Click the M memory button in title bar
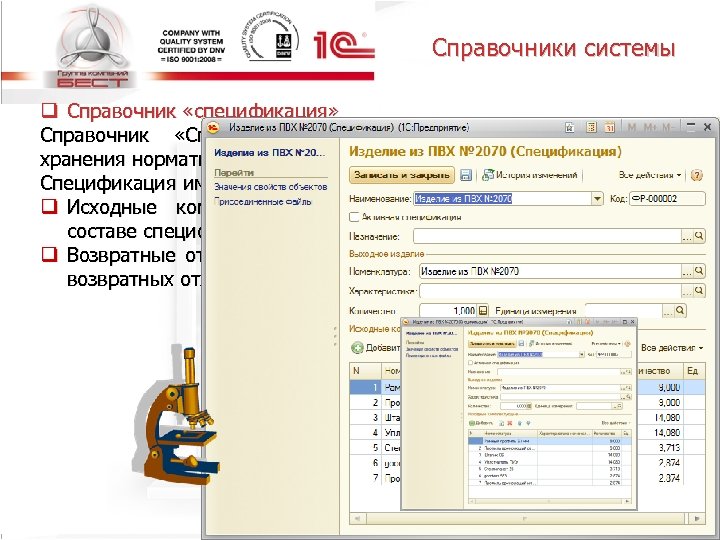Image resolution: width=720 pixels, height=540 pixels. (x=632, y=128)
